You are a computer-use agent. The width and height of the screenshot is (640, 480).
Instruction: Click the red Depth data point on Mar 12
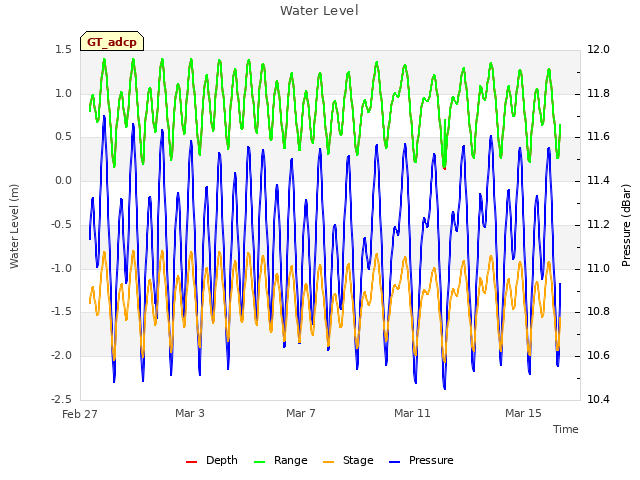(444, 168)
